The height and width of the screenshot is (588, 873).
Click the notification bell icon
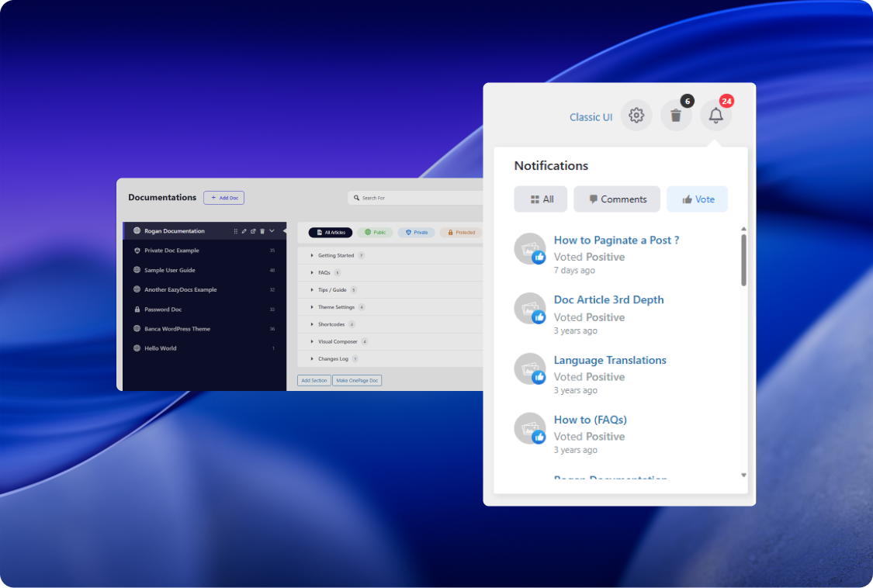coord(715,116)
